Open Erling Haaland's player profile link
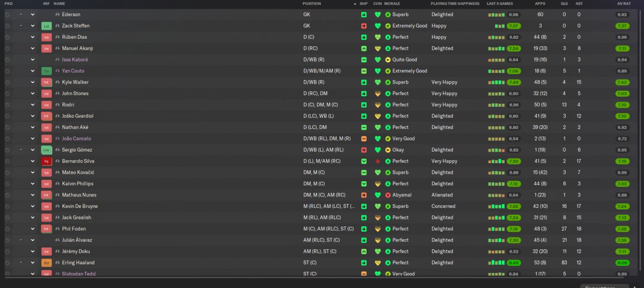The width and height of the screenshot is (644, 288). click(78, 263)
